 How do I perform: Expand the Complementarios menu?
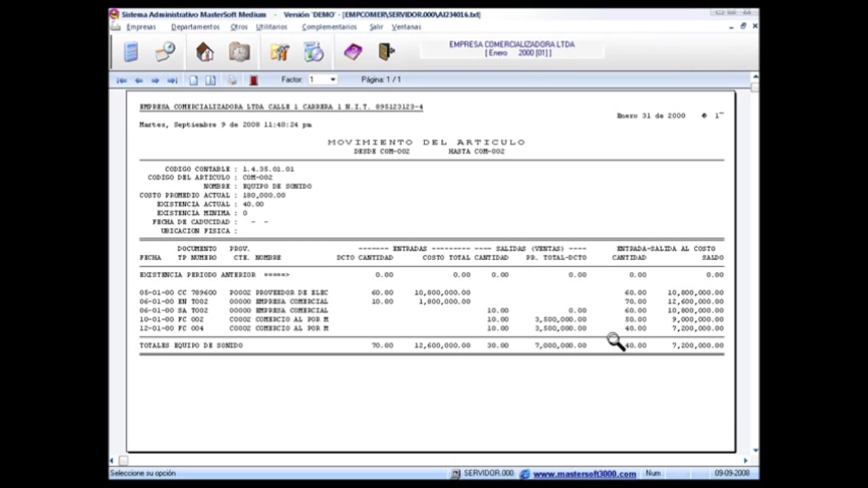coord(329,27)
